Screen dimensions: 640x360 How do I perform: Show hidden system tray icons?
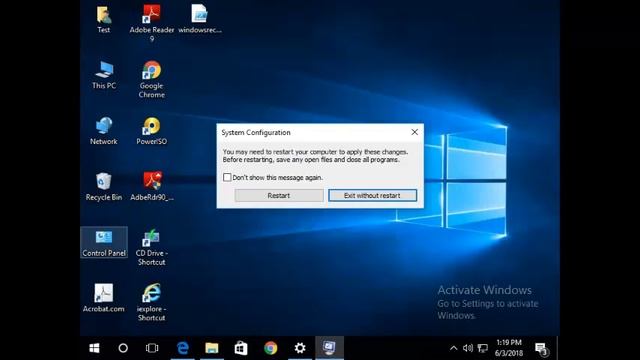point(453,348)
